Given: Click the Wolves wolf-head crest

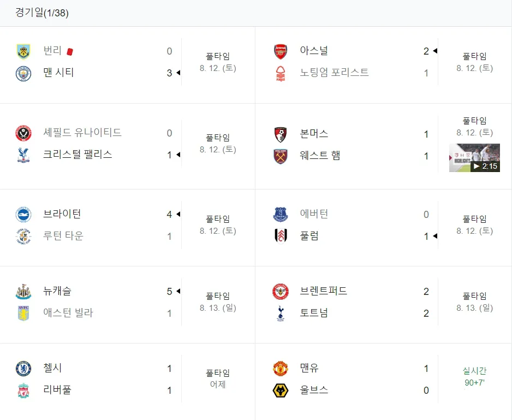Looking at the screenshot, I should point(281,391).
